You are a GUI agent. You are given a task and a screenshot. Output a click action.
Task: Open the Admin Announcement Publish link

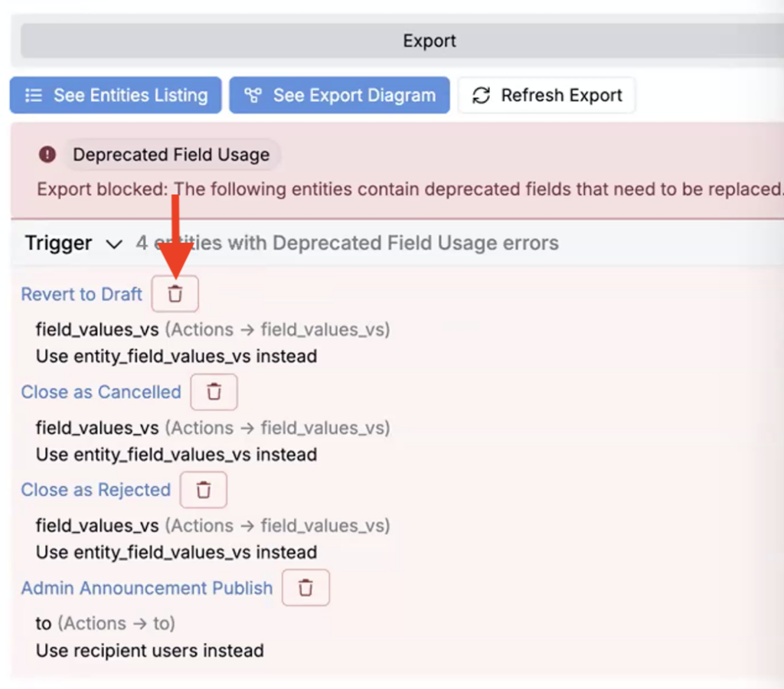147,588
